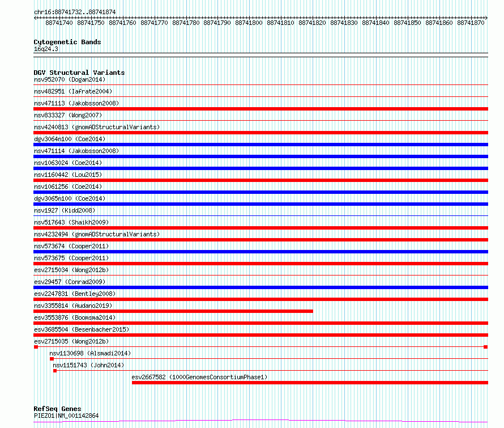
Task: Click the nsv3355814 (Audano2019) short red bar
Action: pyautogui.click(x=173, y=311)
